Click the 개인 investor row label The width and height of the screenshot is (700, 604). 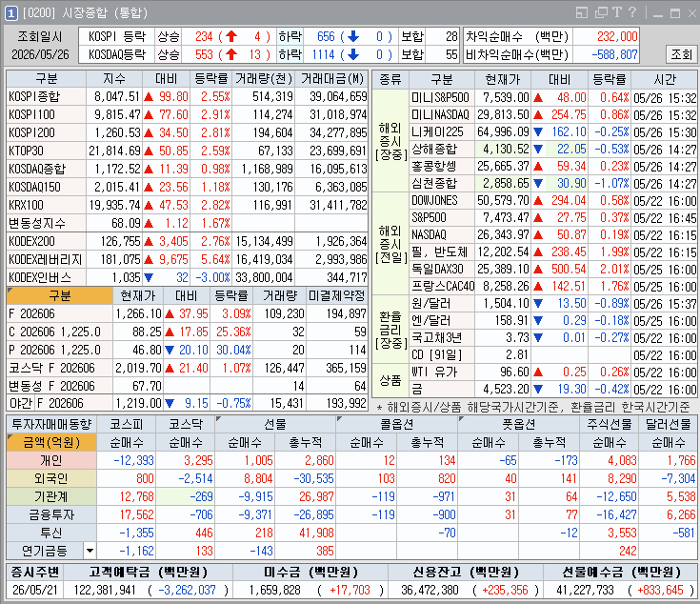(x=51, y=460)
